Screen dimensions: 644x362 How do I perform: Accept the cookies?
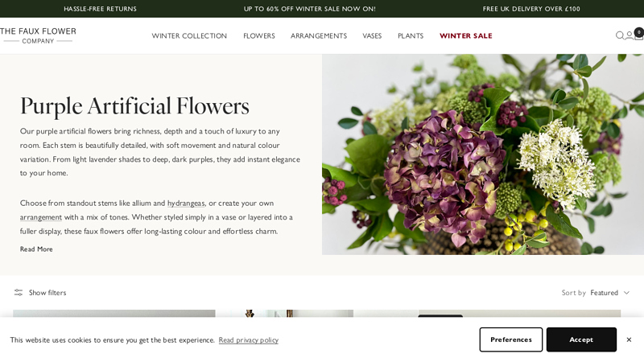(x=581, y=339)
